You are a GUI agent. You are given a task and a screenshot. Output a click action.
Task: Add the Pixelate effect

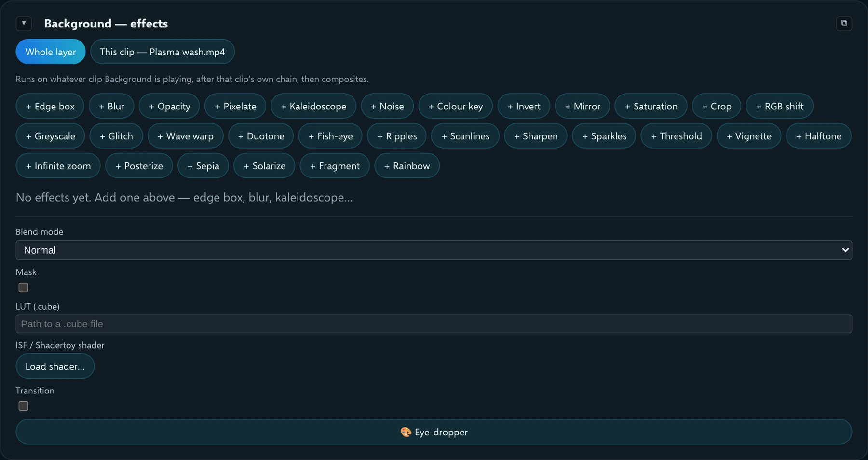235,106
